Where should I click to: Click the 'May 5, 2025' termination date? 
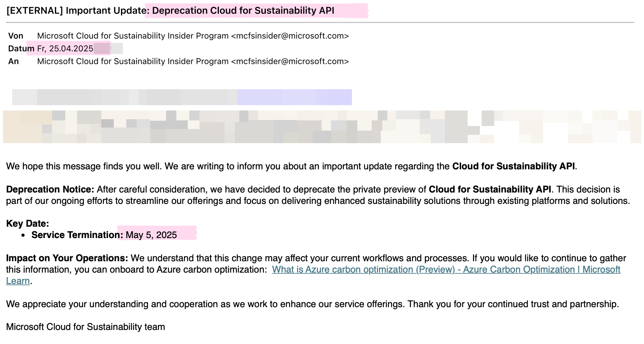tap(151, 235)
